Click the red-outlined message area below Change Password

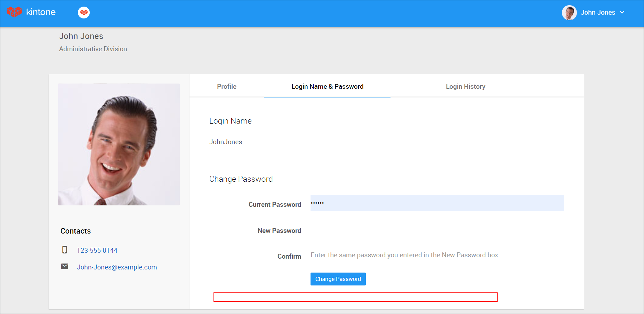[x=355, y=297]
